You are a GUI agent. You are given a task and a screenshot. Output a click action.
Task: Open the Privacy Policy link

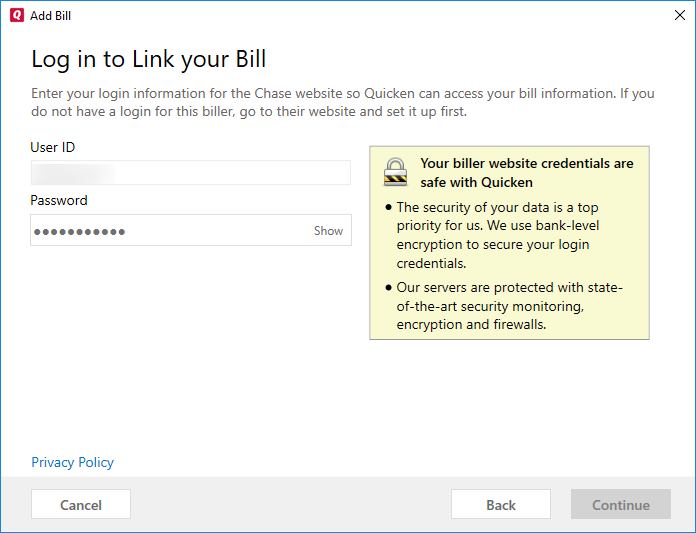(x=72, y=463)
